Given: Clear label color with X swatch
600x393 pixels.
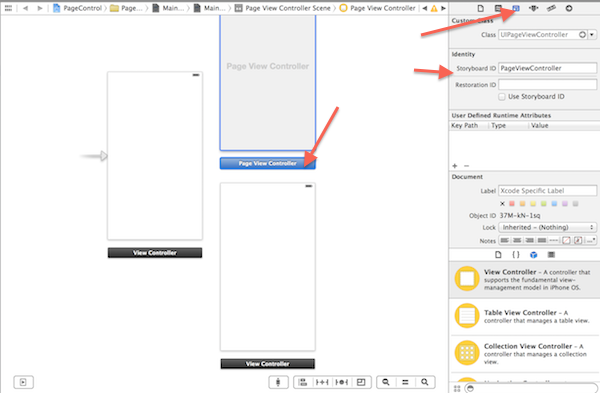Looking at the screenshot, I should pyautogui.click(x=502, y=204).
